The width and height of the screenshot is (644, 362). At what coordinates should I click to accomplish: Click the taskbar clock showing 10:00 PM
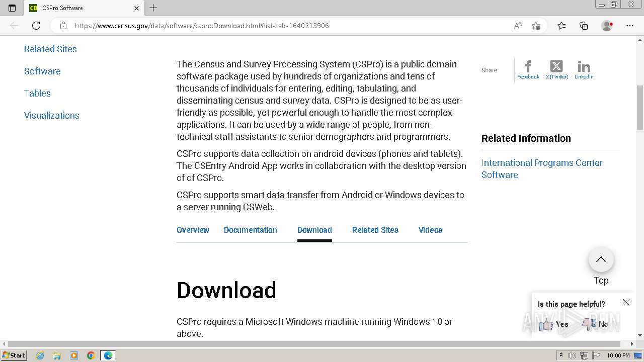tap(618, 355)
